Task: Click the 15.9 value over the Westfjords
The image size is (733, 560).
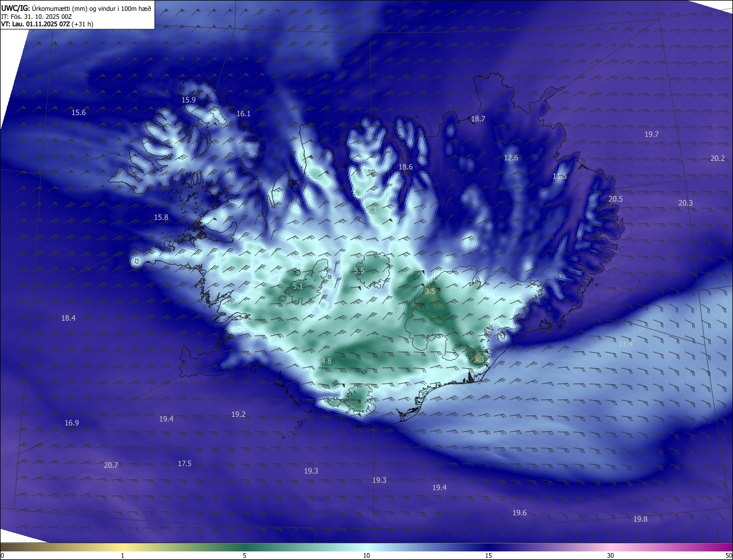Action: [188, 100]
